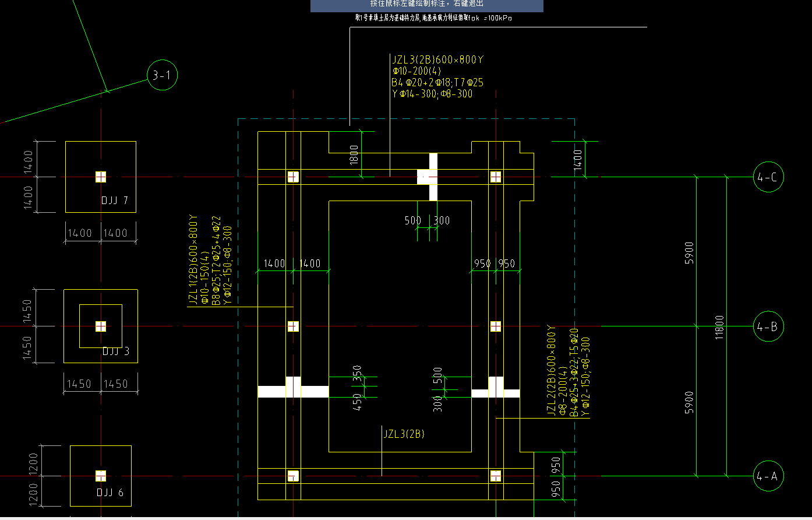Click the horizontal 500 dimension beside 300
The width and height of the screenshot is (812, 520).
tap(413, 220)
